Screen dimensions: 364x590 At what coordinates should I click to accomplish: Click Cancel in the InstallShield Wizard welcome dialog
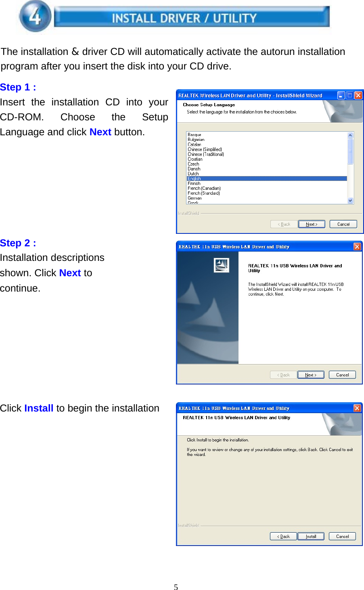coord(342,374)
